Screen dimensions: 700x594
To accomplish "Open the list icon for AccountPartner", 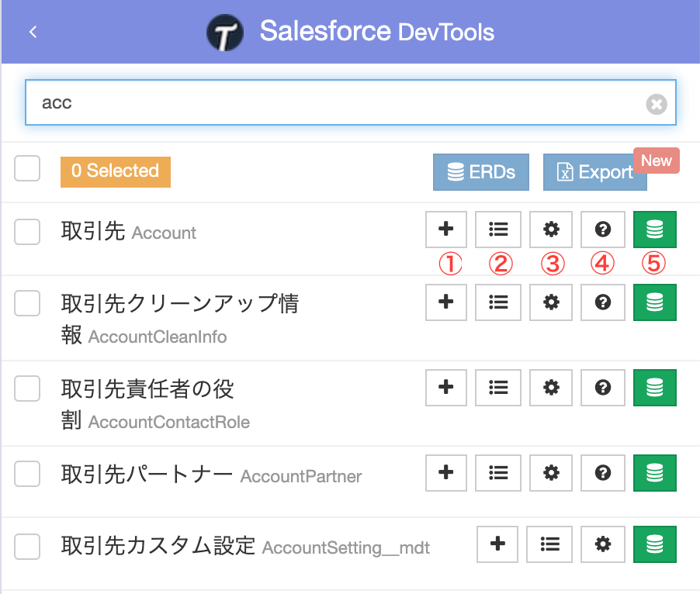I will (x=497, y=473).
